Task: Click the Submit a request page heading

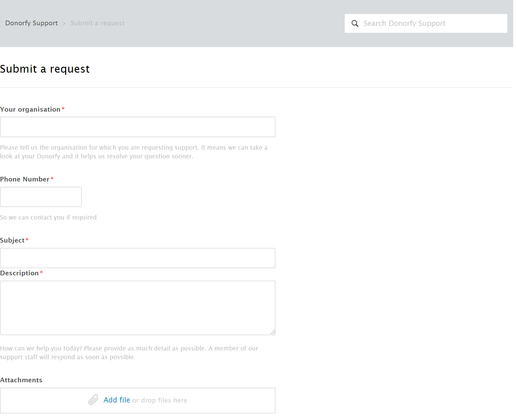Action: click(x=45, y=69)
